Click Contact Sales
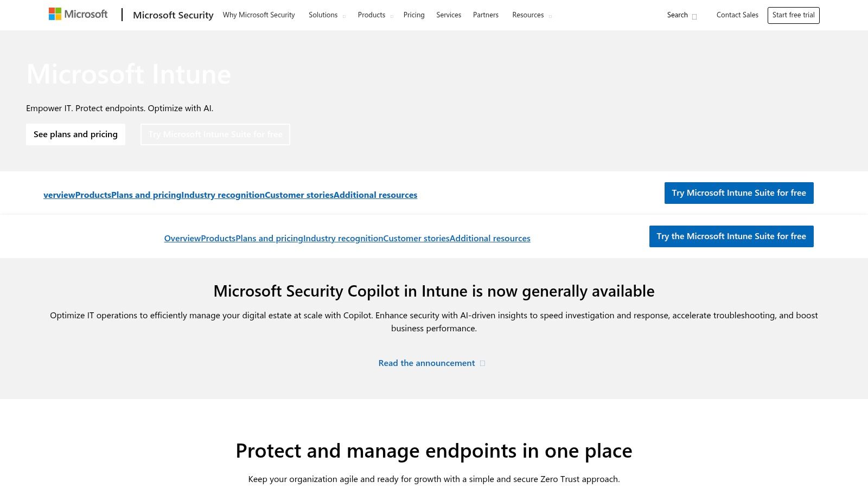Viewport: 868px width, 488px height. click(x=737, y=15)
